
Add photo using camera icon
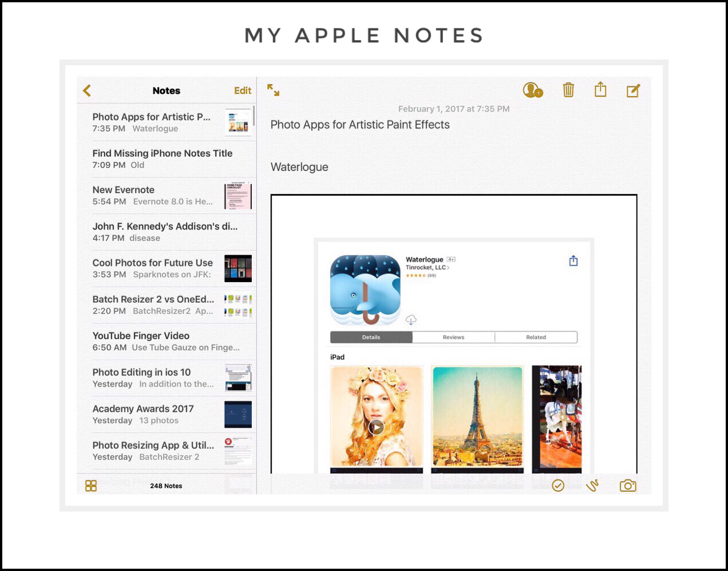[x=628, y=486]
